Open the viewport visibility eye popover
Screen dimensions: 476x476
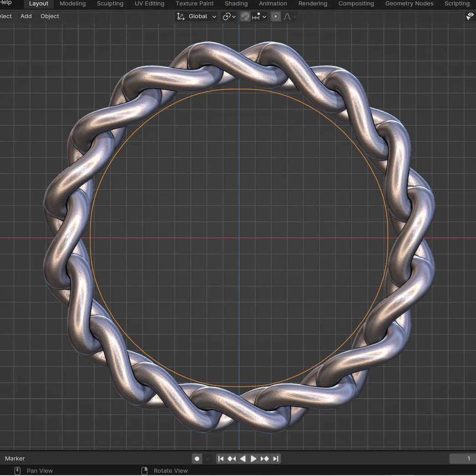(470, 16)
